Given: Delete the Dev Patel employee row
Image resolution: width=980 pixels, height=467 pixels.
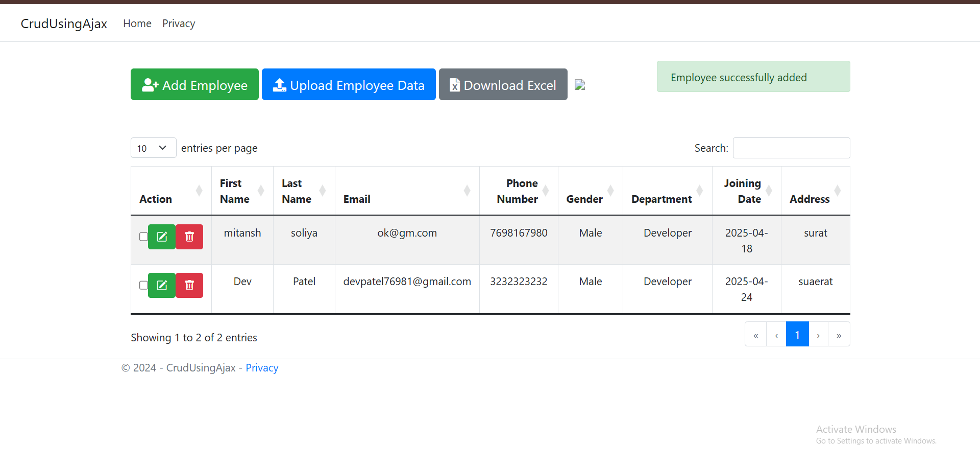Looking at the screenshot, I should coord(189,286).
